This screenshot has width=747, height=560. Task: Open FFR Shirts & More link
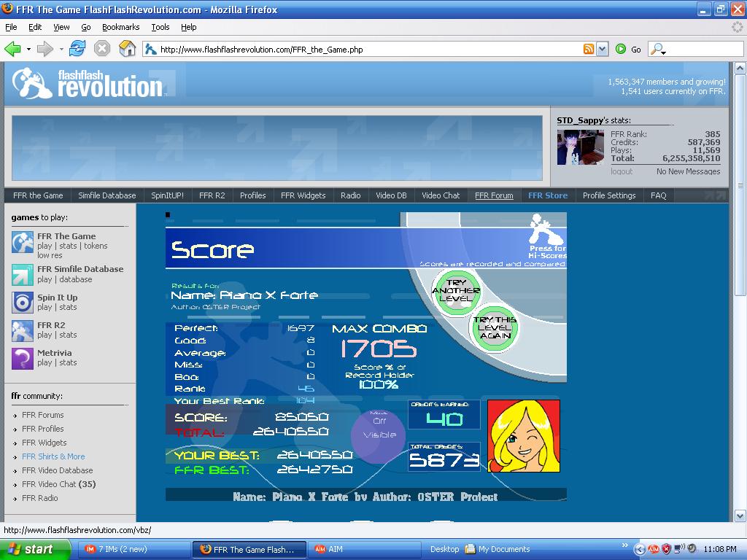pyautogui.click(x=53, y=456)
